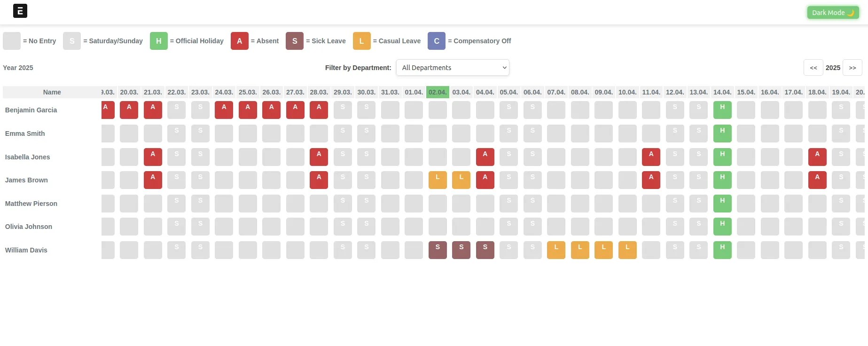Viewport: 868px width, 346px height.
Task: Click Olivia Johnson empty cell on 01.04.
Action: 414,227
